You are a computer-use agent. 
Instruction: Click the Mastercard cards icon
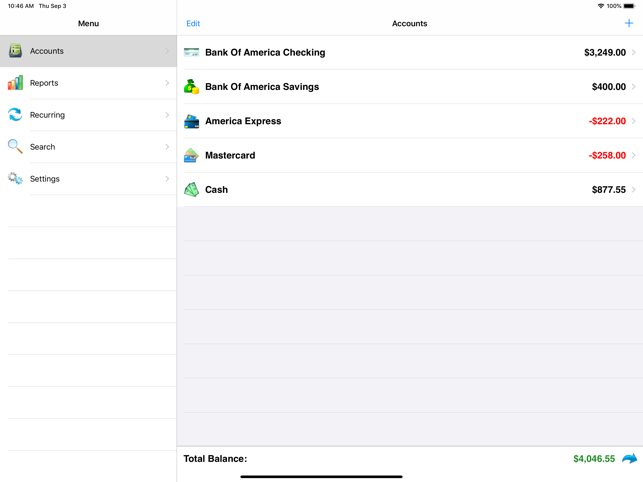pos(191,155)
